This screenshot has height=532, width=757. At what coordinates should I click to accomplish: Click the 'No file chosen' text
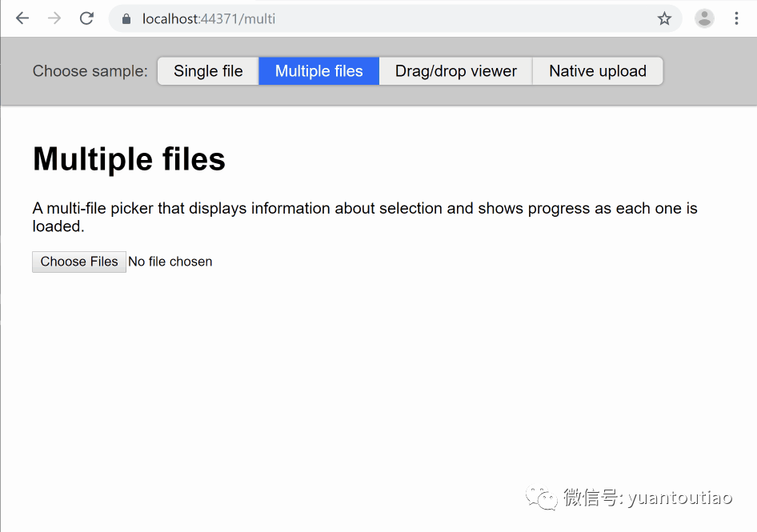pyautogui.click(x=170, y=262)
